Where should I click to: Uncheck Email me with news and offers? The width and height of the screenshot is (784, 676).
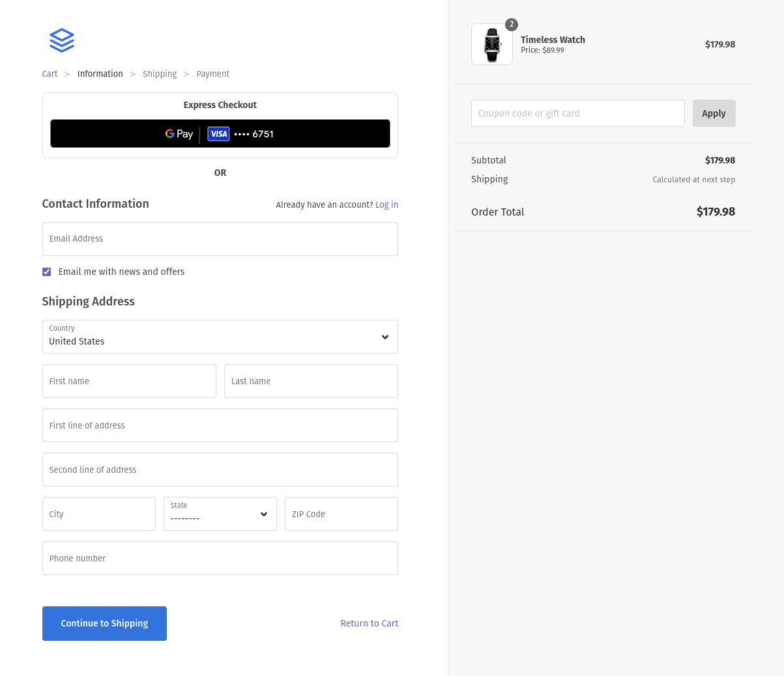click(47, 272)
